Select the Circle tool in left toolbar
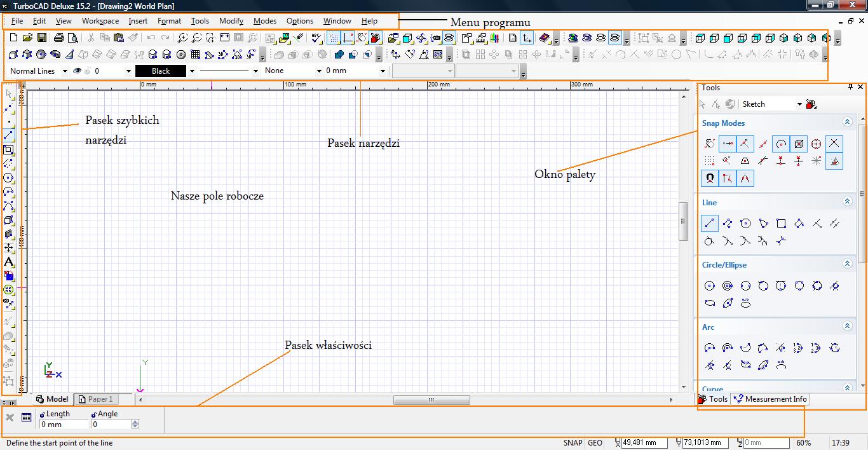 tap(9, 178)
